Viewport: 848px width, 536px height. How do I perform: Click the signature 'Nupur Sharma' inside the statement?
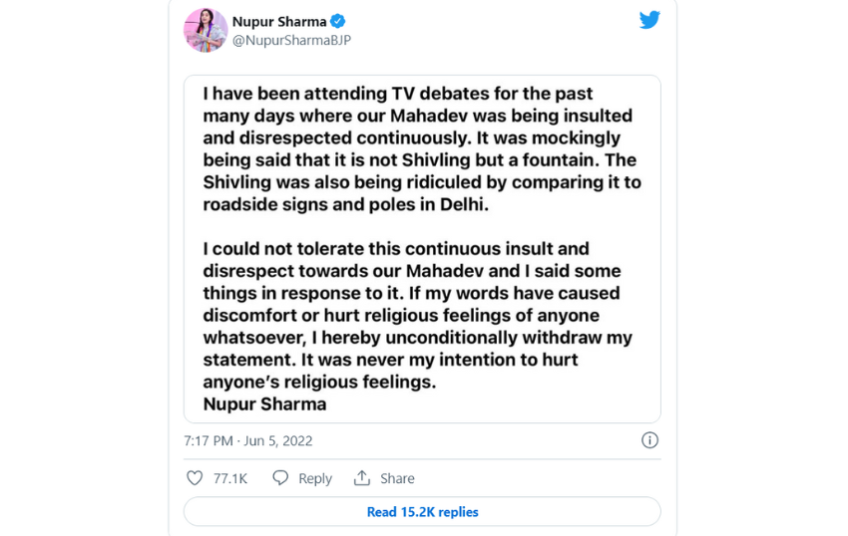coord(264,404)
